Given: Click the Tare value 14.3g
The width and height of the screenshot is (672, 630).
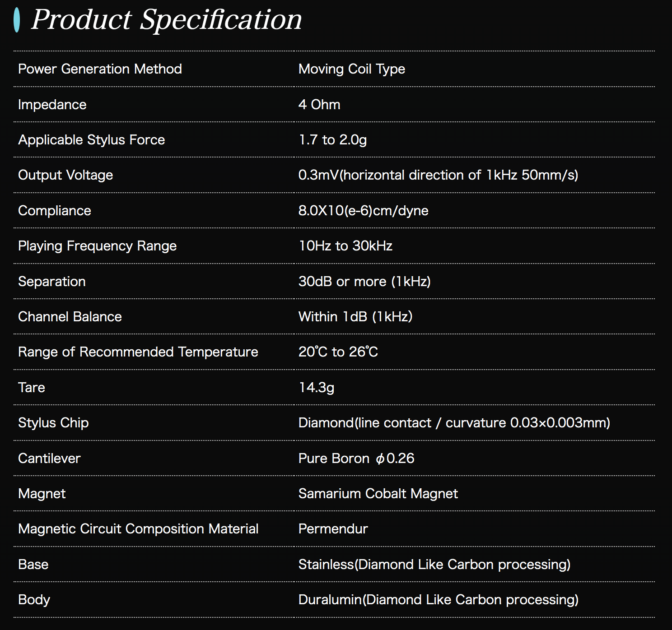Looking at the screenshot, I should [x=316, y=388].
